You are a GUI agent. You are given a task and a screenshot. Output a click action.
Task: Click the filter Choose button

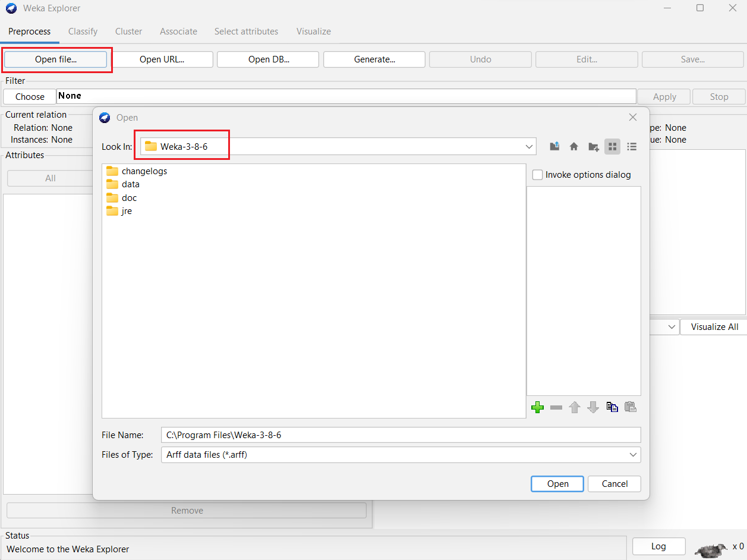tap(30, 97)
